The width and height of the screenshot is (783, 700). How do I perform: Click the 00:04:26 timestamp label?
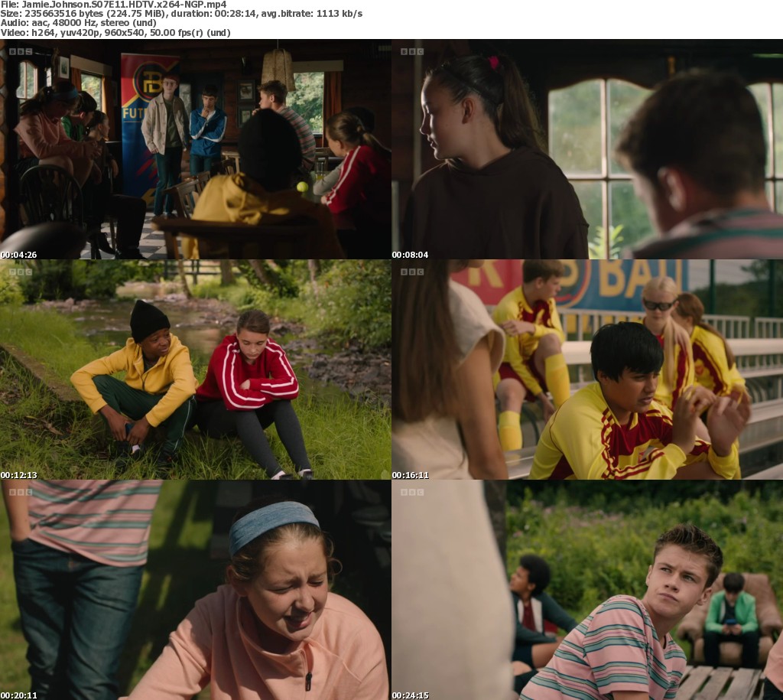pyautogui.click(x=18, y=255)
